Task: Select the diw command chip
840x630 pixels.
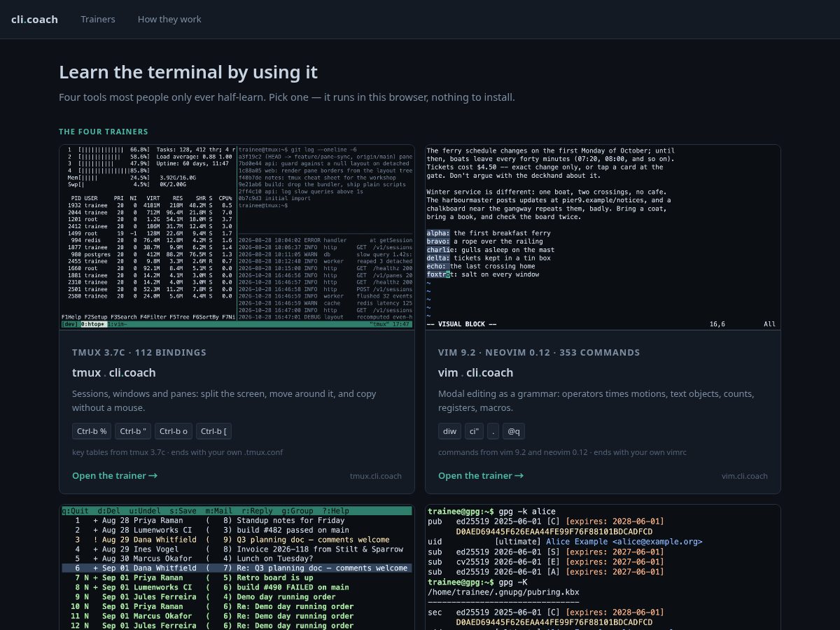Action: 449,431
